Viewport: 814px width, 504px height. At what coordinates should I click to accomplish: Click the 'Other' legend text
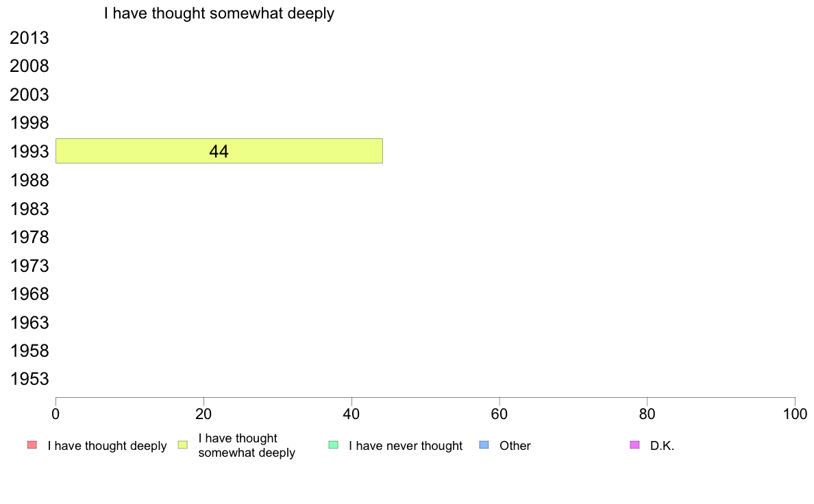(515, 446)
